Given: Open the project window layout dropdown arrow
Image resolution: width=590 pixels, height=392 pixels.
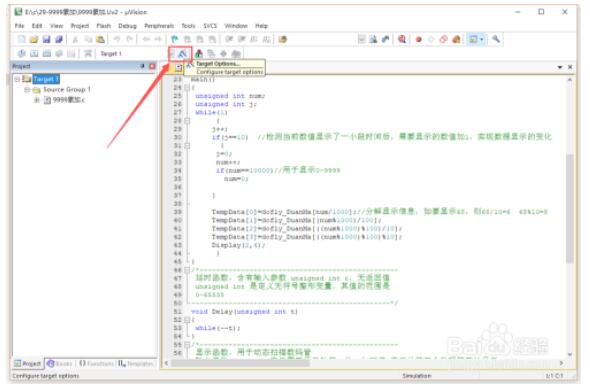Looking at the screenshot, I should click(482, 39).
